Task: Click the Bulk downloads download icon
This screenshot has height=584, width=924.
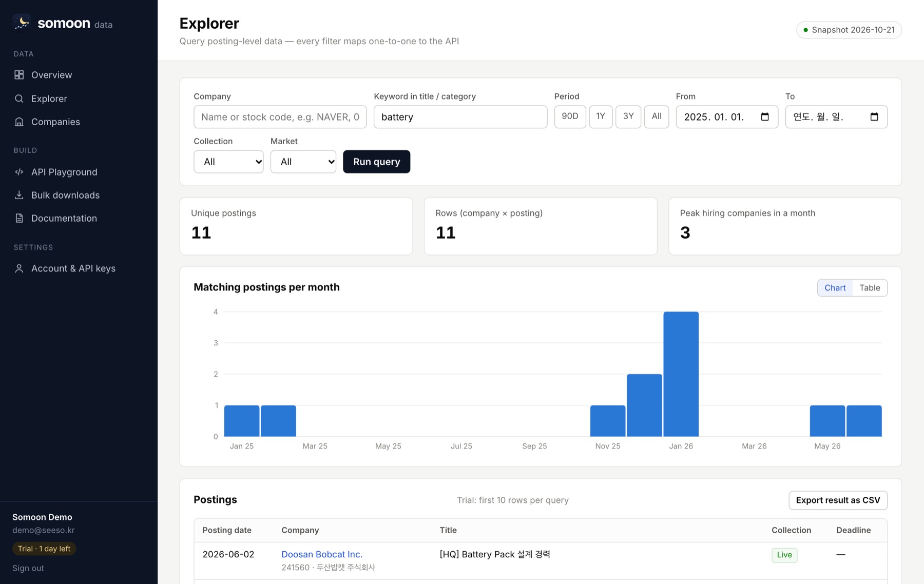Action: point(19,195)
